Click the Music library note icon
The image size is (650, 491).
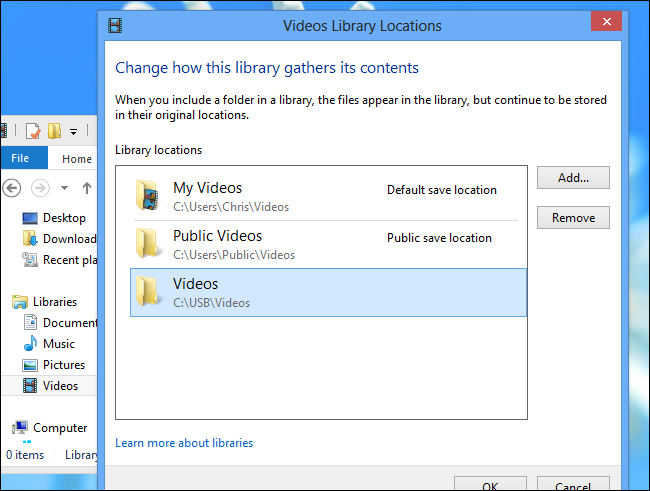coord(30,344)
